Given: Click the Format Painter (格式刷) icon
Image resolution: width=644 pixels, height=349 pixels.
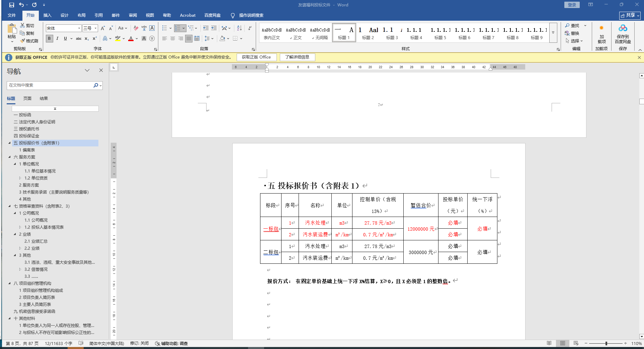Looking at the screenshot, I should point(22,41).
